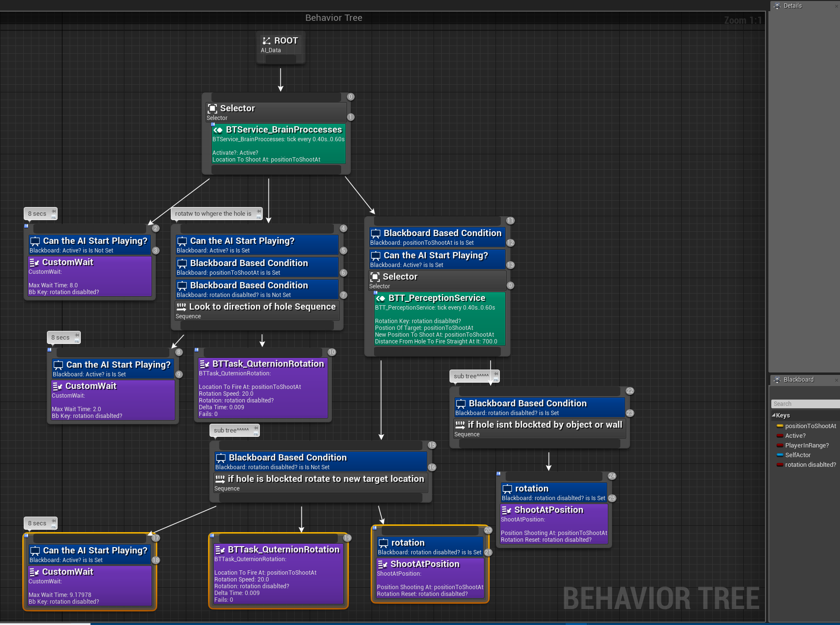840x625 pixels.
Task: Click the ShootAtPosition task icon
Action: [x=507, y=510]
